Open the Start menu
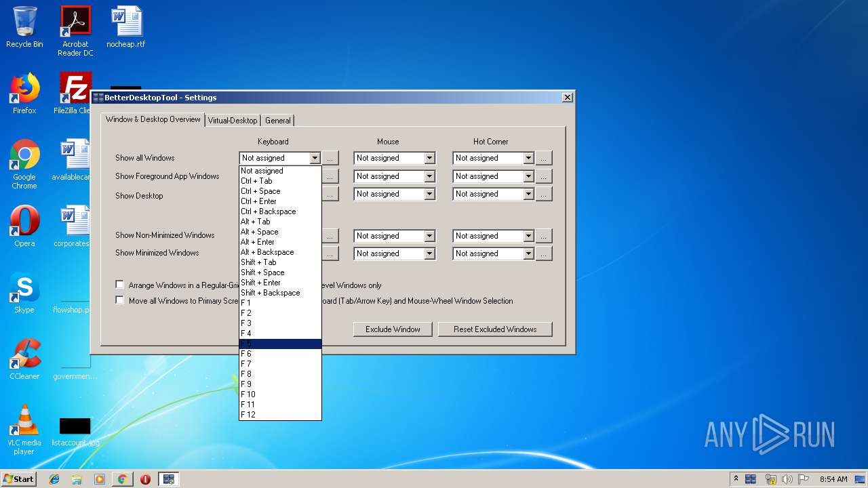The height and width of the screenshot is (488, 868). point(18,479)
